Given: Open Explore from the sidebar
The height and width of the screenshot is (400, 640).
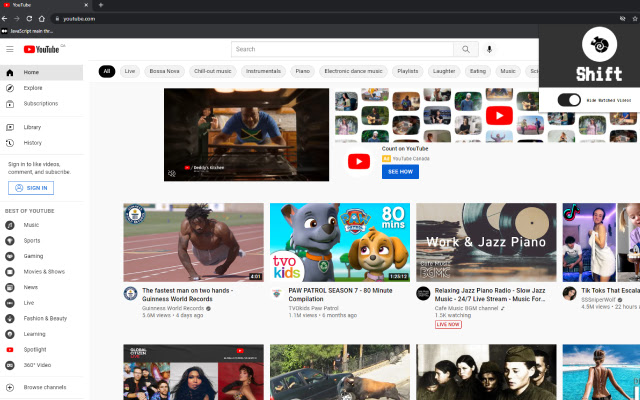Looking at the screenshot, I should click(42, 88).
